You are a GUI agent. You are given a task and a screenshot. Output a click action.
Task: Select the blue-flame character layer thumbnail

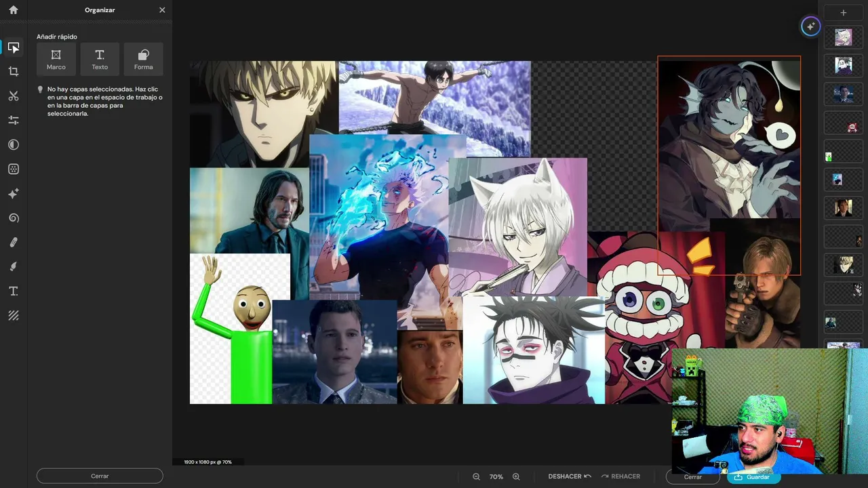[844, 180]
